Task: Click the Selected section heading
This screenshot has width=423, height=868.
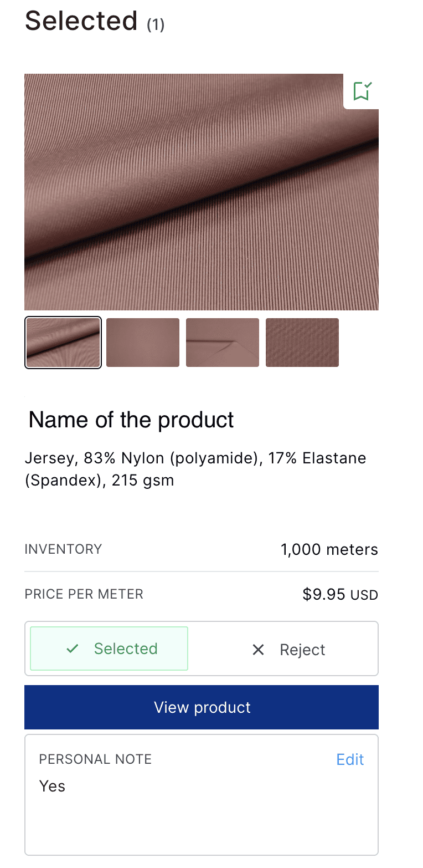Action: pyautogui.click(x=81, y=21)
